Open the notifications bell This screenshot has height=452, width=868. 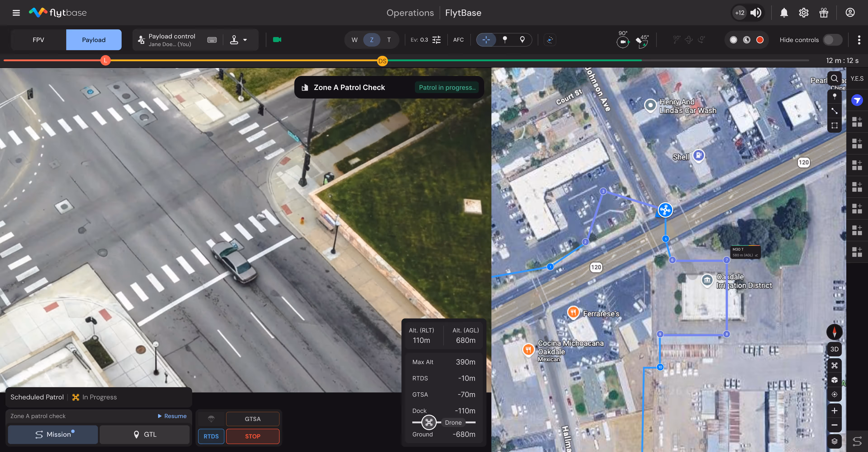coord(784,13)
